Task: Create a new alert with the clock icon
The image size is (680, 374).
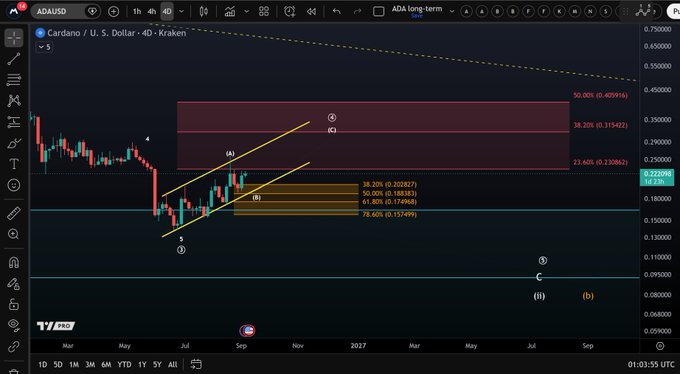Action: click(x=289, y=12)
